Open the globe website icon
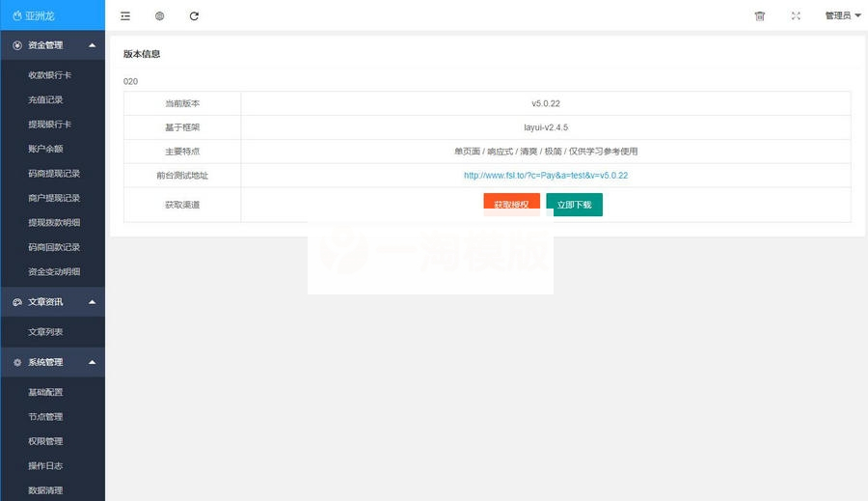The image size is (868, 501). pos(159,15)
